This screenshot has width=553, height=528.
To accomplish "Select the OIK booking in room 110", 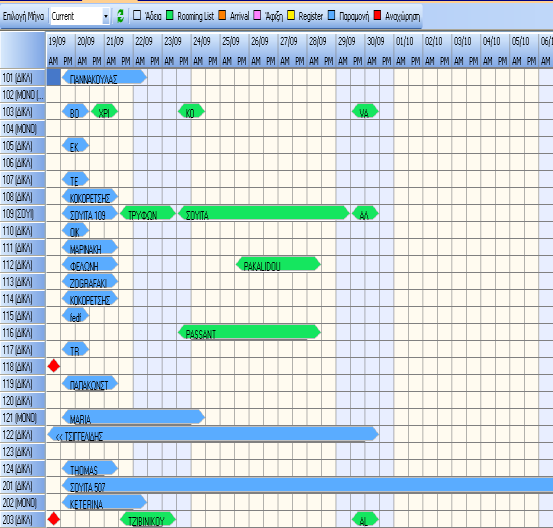I will pos(75,230).
